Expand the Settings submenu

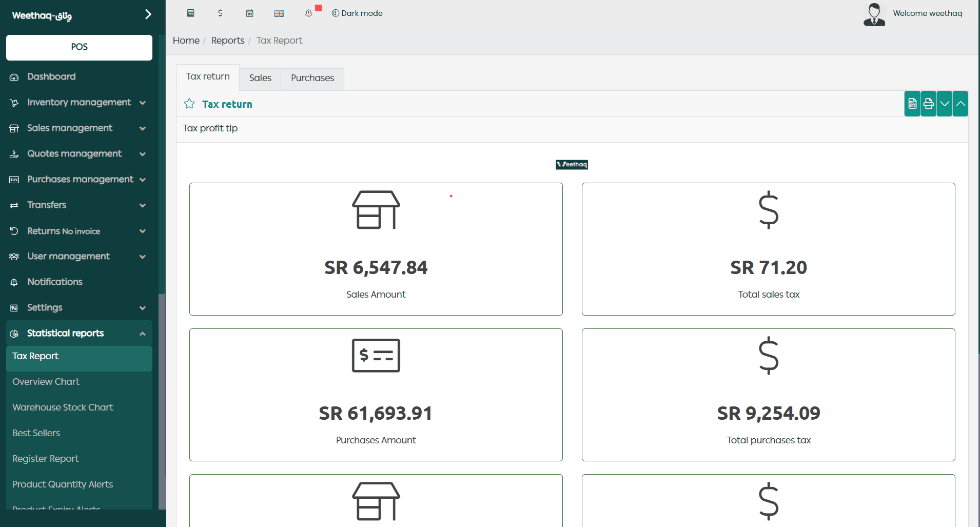142,308
